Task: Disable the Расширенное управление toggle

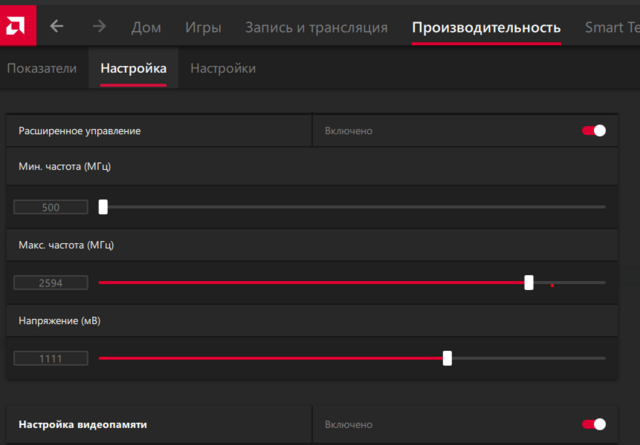Action: tap(594, 131)
